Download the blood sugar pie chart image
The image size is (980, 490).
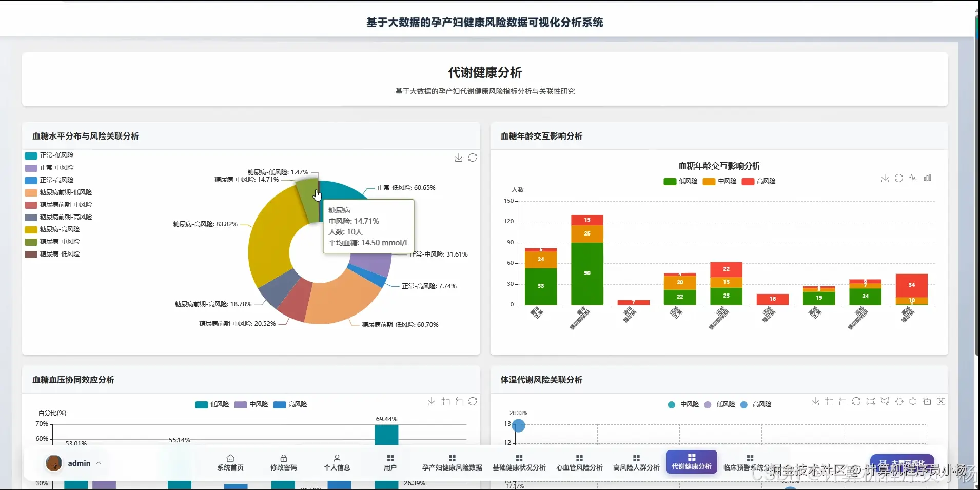pyautogui.click(x=459, y=158)
